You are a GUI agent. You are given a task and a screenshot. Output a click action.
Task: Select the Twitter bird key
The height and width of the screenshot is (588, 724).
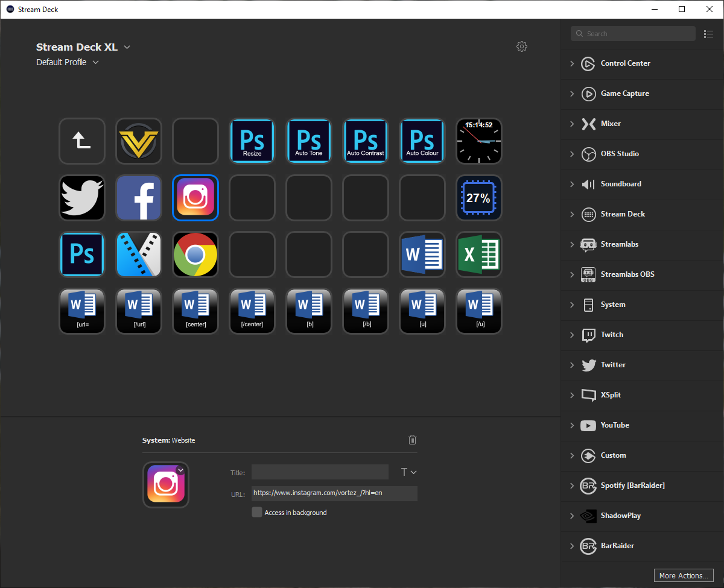click(82, 198)
